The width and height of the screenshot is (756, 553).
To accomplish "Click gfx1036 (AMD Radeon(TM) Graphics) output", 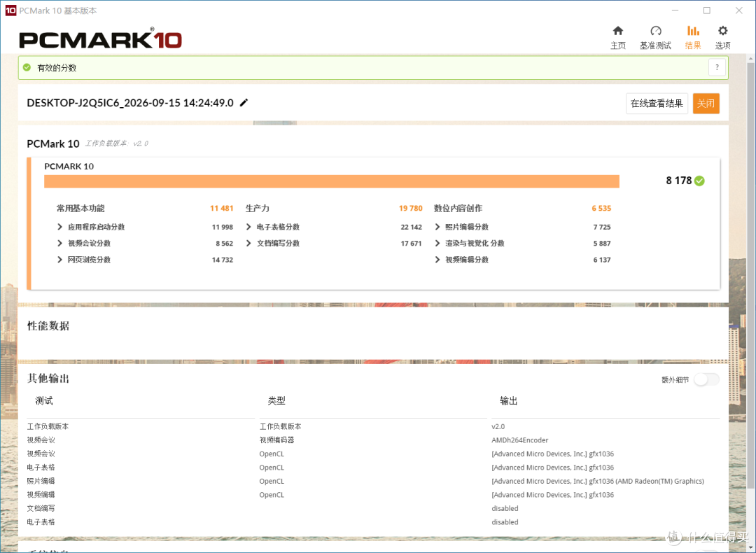I will 597,481.
